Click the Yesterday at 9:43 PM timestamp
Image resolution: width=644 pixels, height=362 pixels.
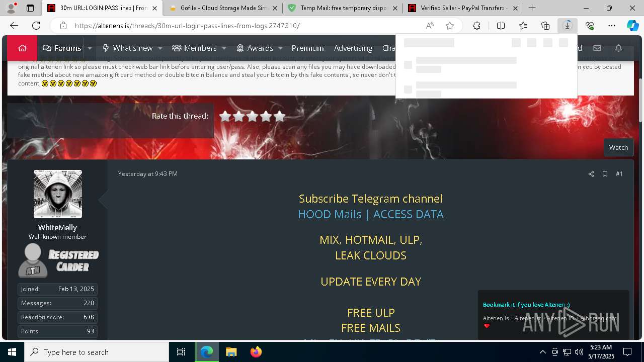point(148,174)
